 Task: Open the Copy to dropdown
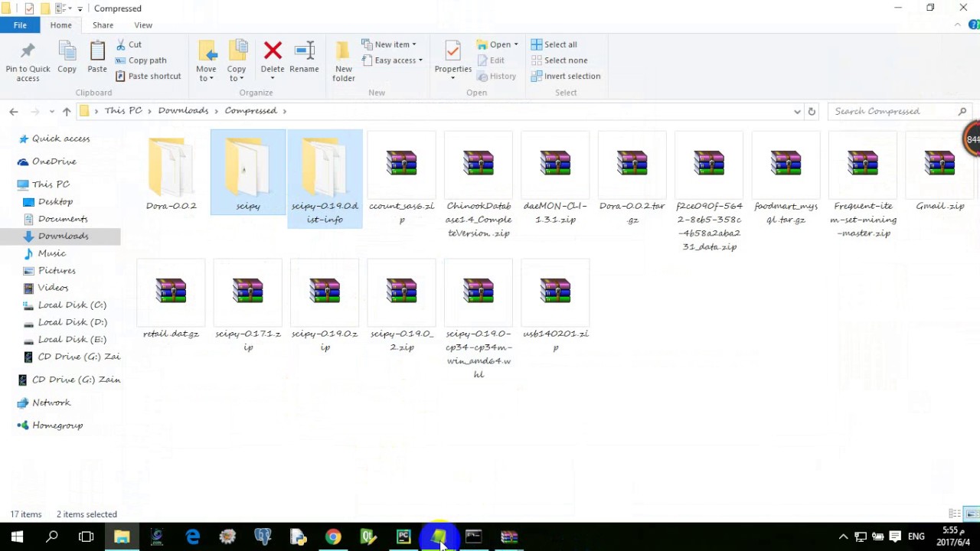(x=237, y=73)
